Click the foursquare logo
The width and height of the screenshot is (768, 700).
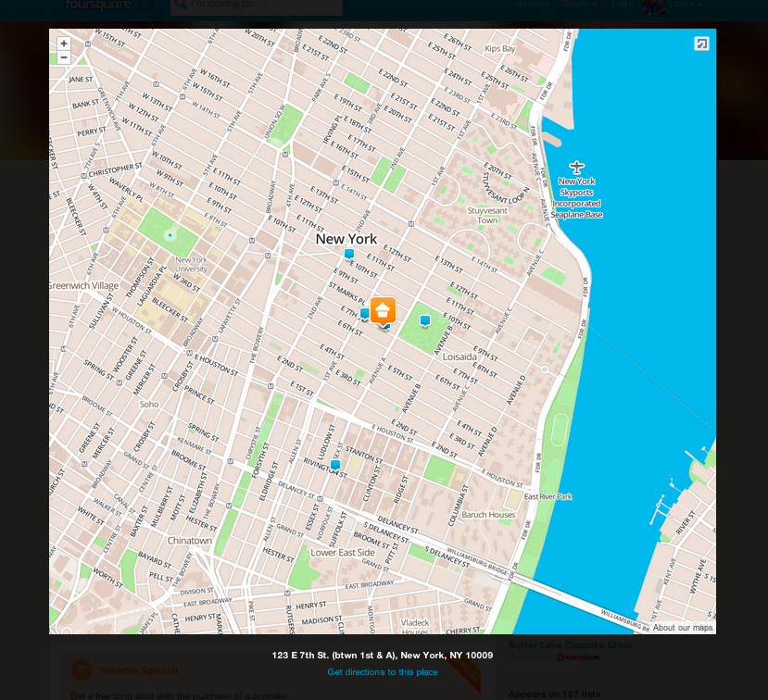[98, 5]
